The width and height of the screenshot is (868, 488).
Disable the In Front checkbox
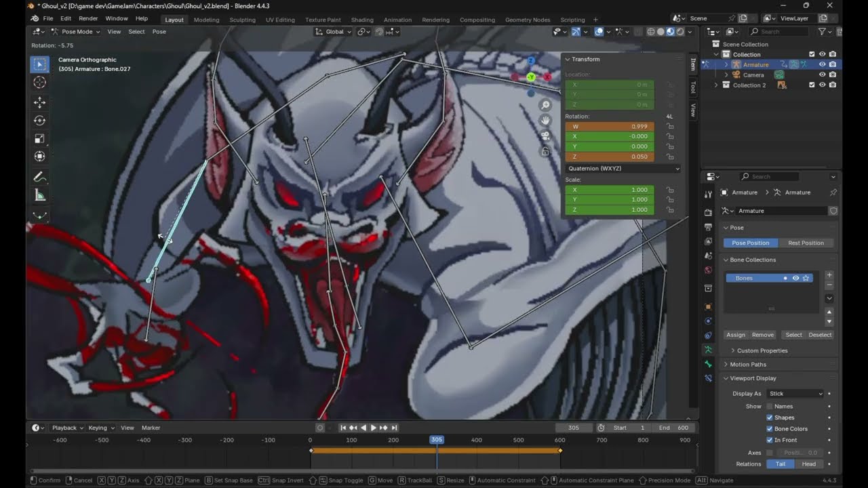click(770, 440)
